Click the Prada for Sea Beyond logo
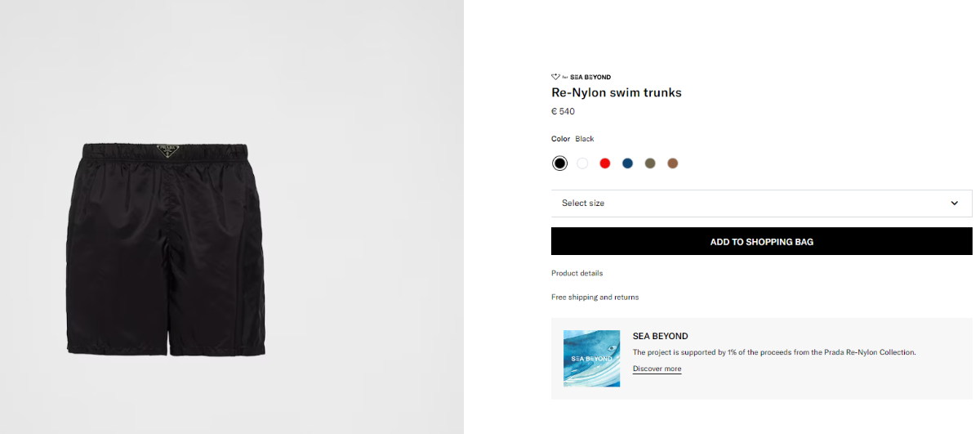This screenshot has height=434, width=980. coord(581,77)
